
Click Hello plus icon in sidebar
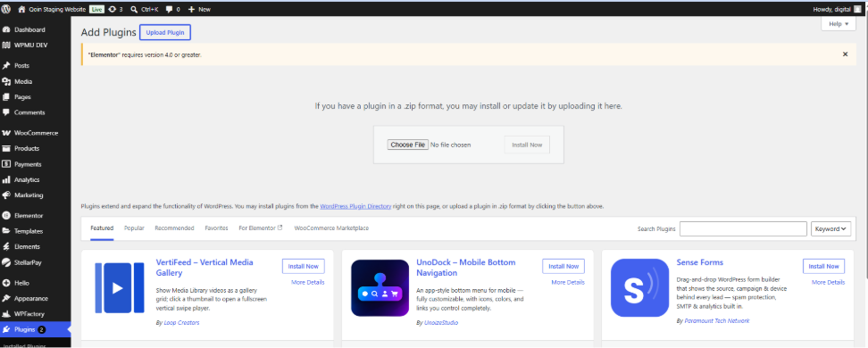coord(6,283)
